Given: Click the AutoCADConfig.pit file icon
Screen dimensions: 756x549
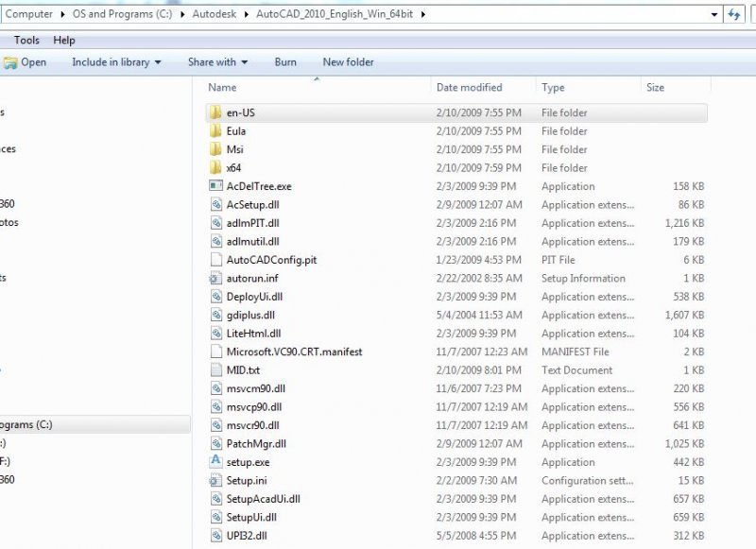Looking at the screenshot, I should click(x=216, y=260).
